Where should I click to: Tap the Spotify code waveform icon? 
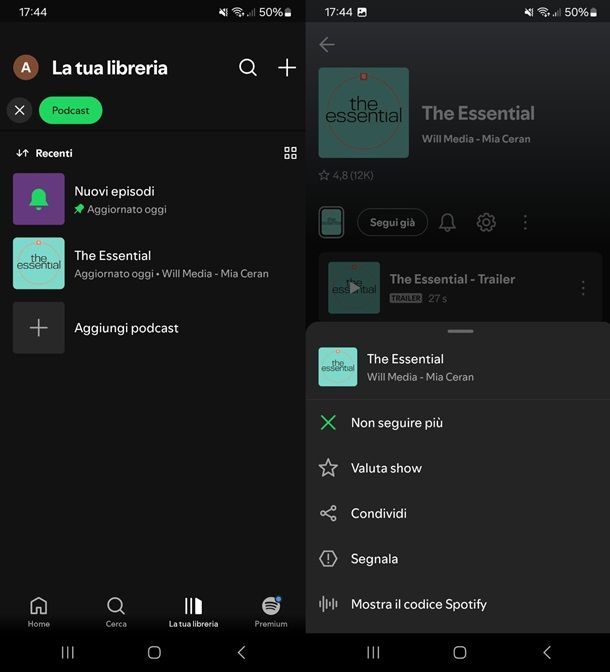(328, 604)
